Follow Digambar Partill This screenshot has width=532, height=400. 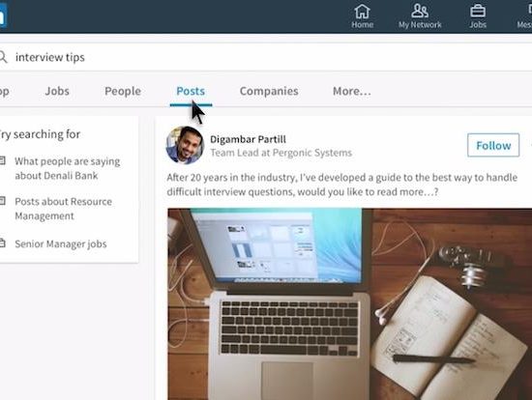tap(493, 145)
